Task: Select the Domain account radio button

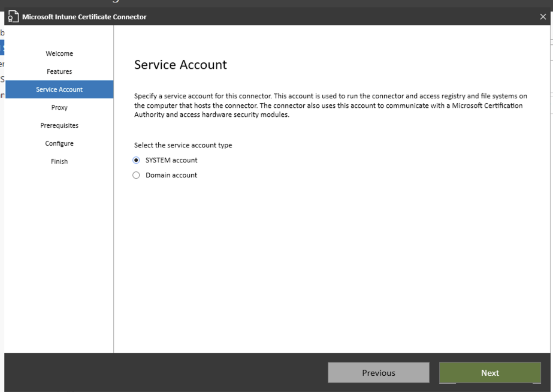Action: 136,176
